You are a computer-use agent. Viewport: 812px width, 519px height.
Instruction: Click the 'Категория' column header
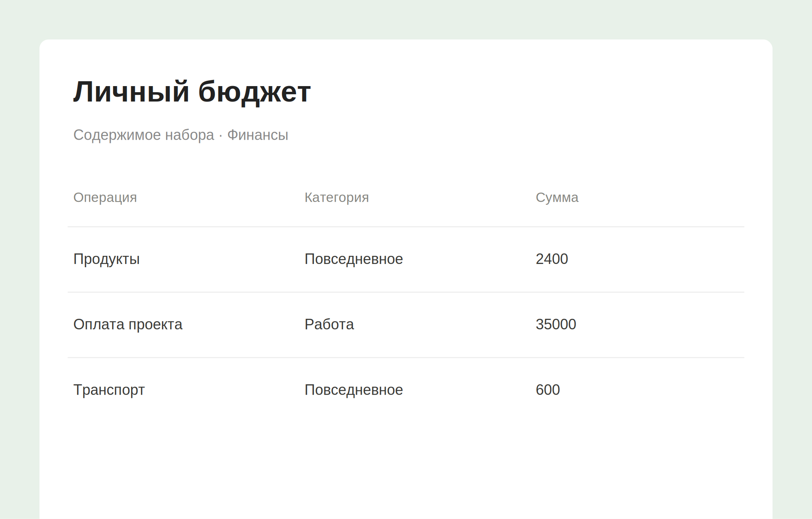click(337, 197)
